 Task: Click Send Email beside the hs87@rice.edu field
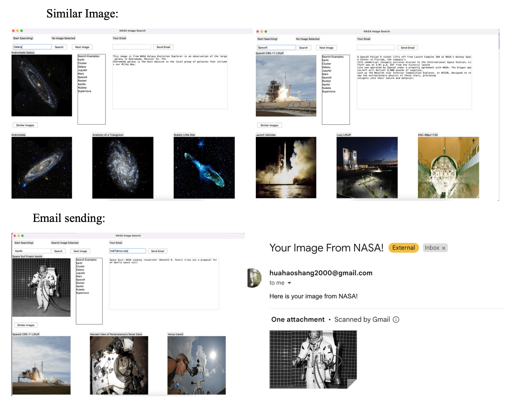click(x=158, y=251)
